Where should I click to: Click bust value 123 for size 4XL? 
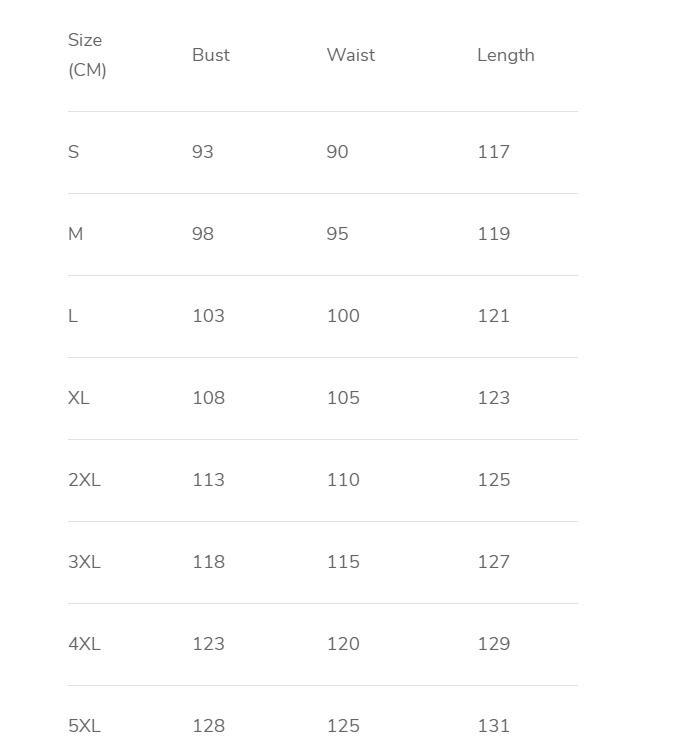[209, 644]
